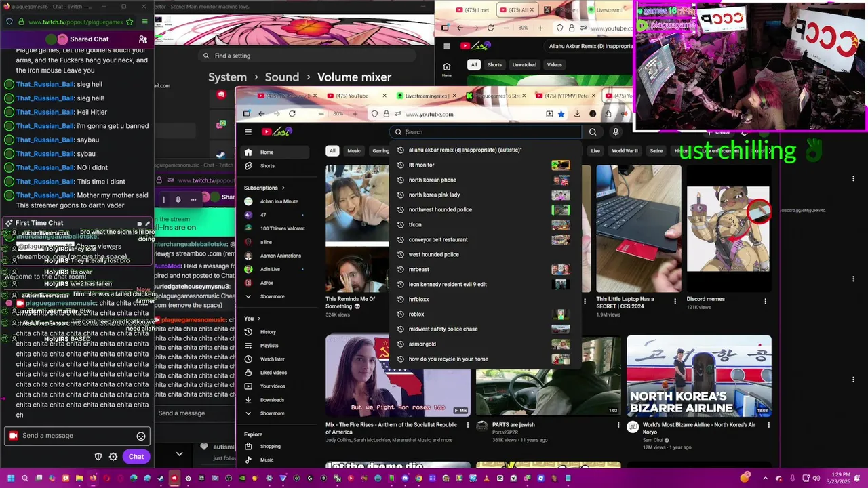Click the Firefox icon in the taskbar

93,479
